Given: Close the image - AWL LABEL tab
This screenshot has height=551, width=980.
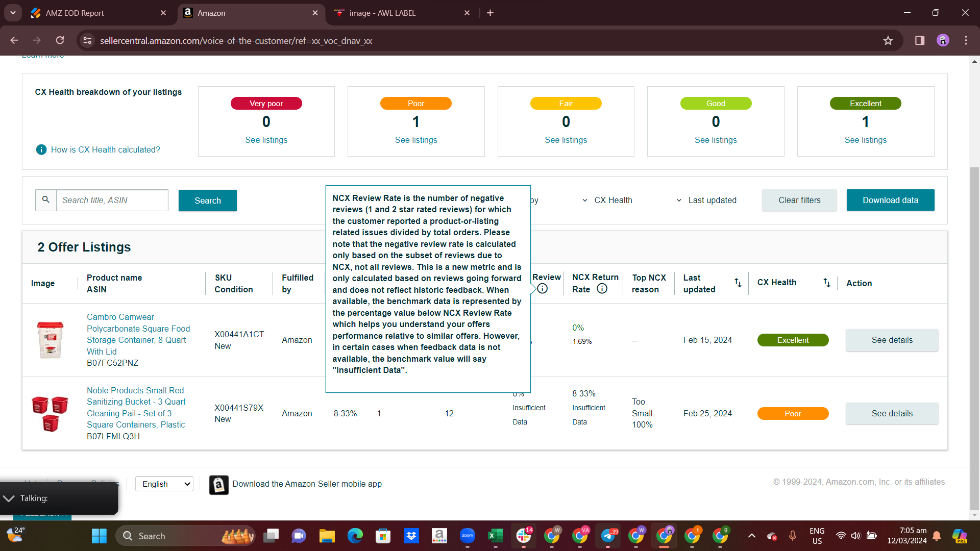Looking at the screenshot, I should (x=467, y=13).
